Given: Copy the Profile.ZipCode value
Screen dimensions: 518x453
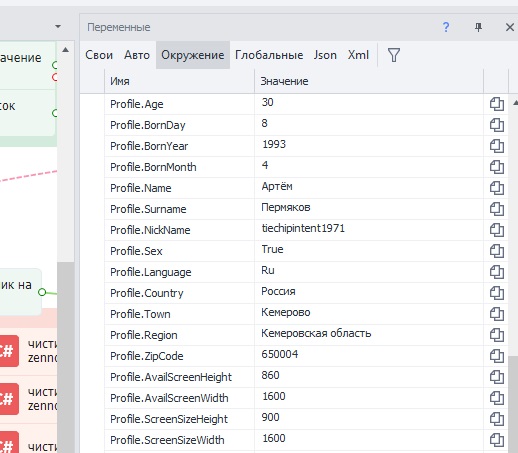Looking at the screenshot, I should pyautogui.click(x=497, y=356).
